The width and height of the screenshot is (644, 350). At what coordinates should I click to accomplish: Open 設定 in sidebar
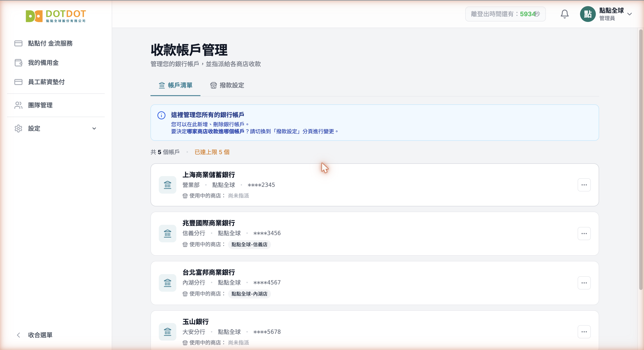pyautogui.click(x=56, y=129)
